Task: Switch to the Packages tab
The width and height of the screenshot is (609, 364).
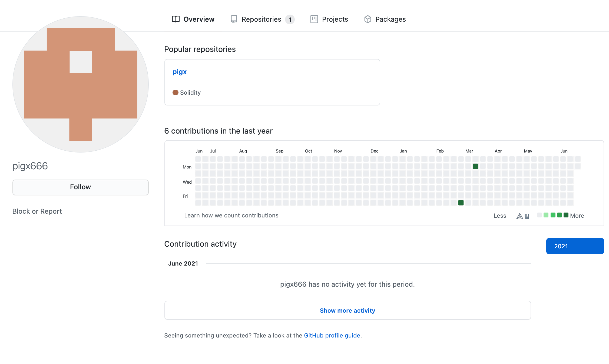Action: 390,19
